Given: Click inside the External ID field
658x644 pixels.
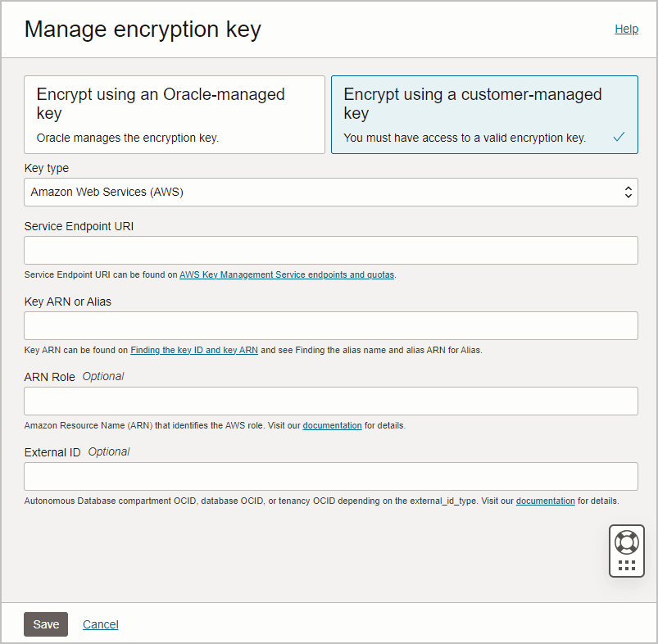Looking at the screenshot, I should 330,476.
